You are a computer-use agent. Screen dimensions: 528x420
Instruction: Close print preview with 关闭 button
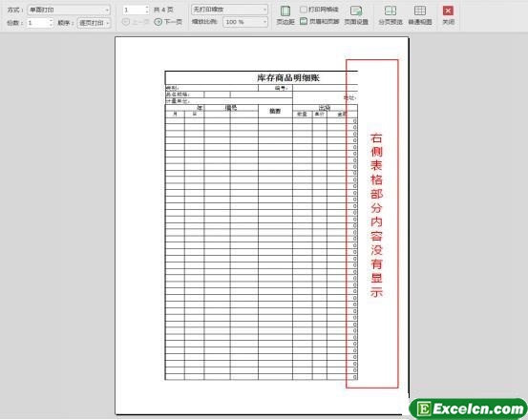click(448, 15)
